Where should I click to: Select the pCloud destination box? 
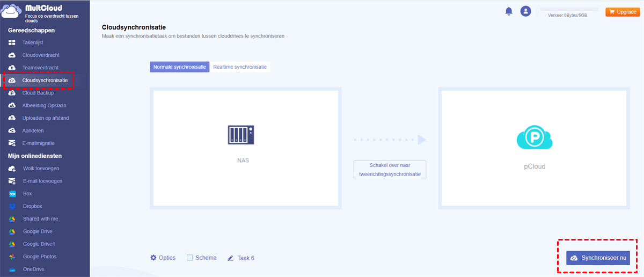coord(534,148)
